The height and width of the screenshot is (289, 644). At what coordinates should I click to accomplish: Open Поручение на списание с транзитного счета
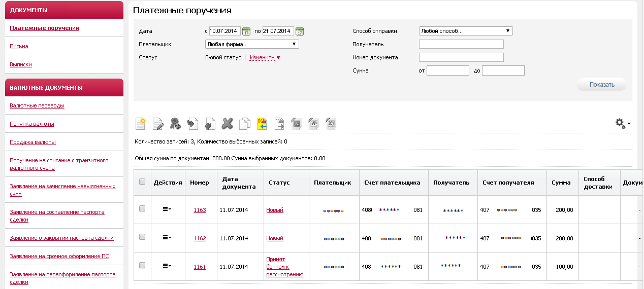click(x=59, y=164)
